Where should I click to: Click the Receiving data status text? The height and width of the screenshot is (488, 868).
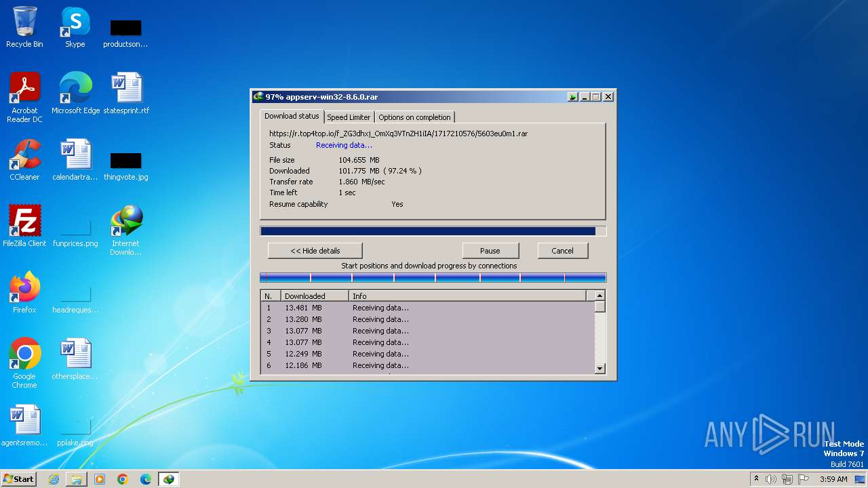(344, 145)
